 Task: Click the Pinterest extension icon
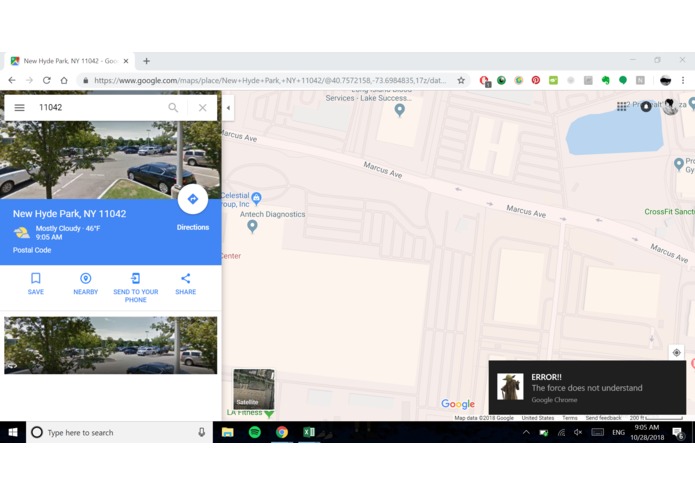(x=536, y=80)
